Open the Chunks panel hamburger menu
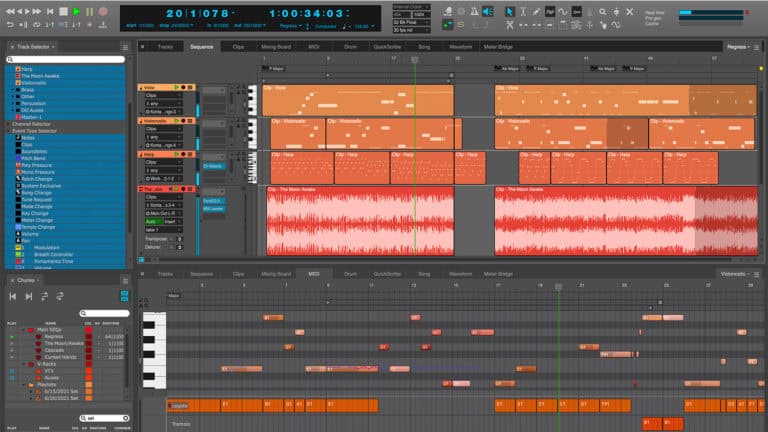The image size is (768, 432). pyautogui.click(x=125, y=281)
